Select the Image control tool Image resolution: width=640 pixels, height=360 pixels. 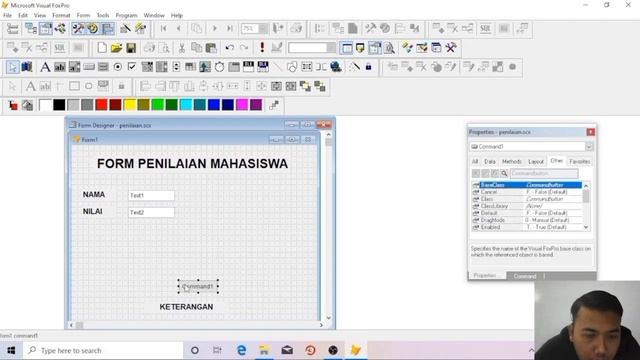pos(205,67)
